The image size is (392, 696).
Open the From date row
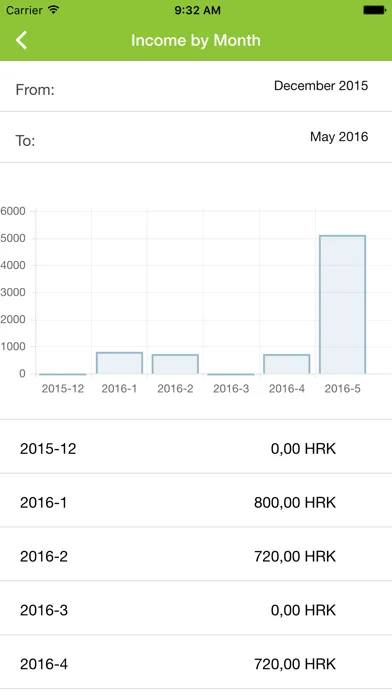[x=196, y=87]
